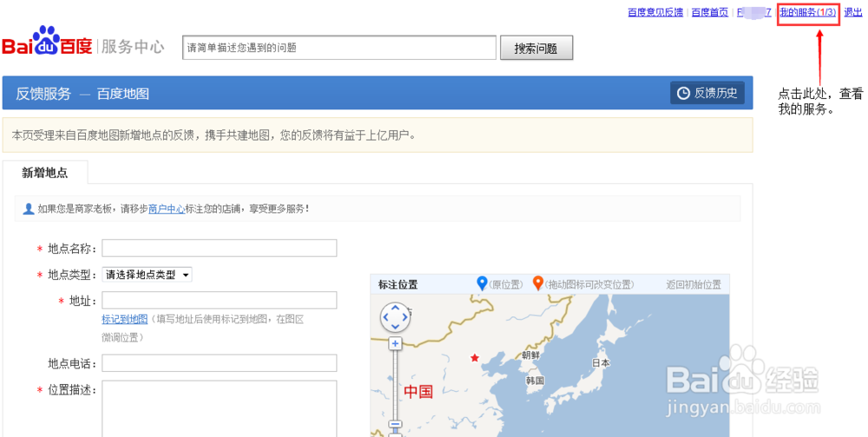Focus the 地点电话 input field
The image size is (868, 437).
(x=220, y=363)
